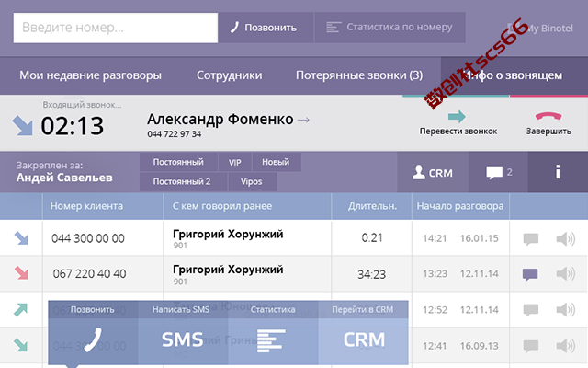Select the Постоянный tag
Image resolution: width=588 pixels, height=368 pixels.
pos(178,162)
